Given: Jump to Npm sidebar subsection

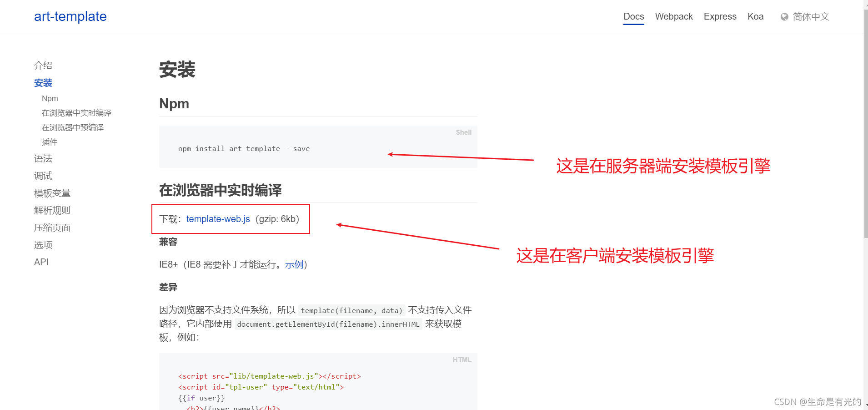Looking at the screenshot, I should point(50,98).
